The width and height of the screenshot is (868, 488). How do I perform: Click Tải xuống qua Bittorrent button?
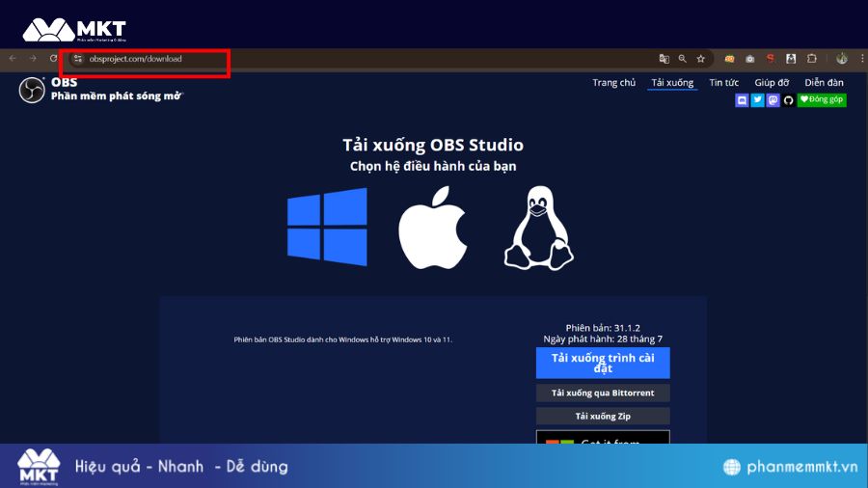click(x=603, y=393)
